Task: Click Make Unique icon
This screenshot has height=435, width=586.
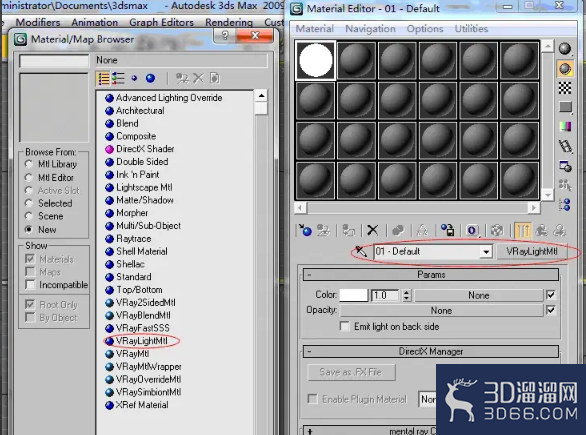Action: click(x=422, y=231)
